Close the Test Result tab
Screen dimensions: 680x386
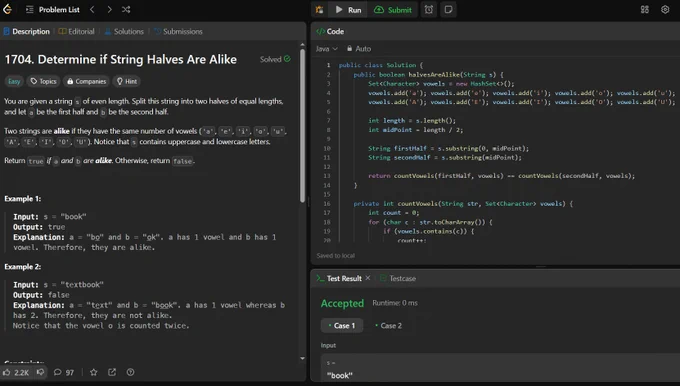368,278
